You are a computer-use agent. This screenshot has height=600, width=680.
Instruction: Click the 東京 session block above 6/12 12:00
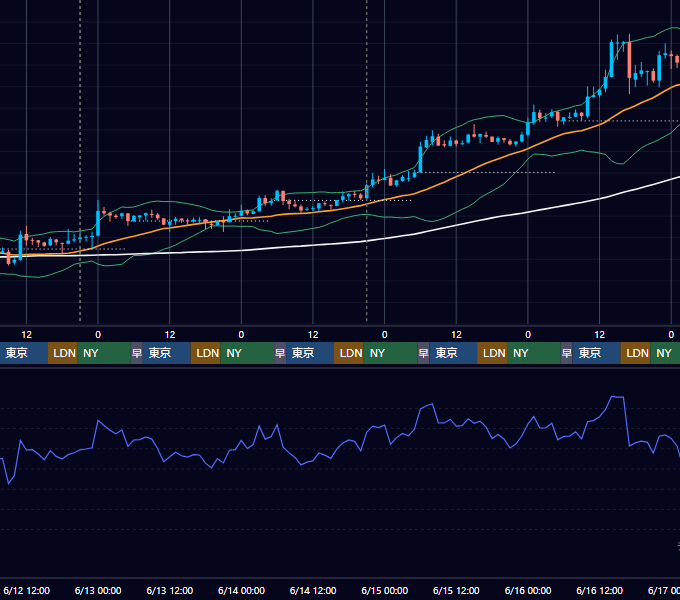point(23,353)
